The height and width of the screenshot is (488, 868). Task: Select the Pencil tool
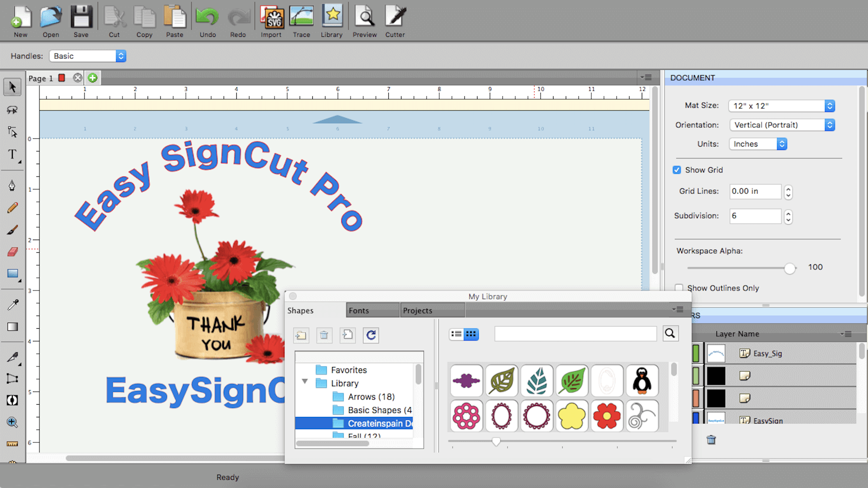[12, 208]
